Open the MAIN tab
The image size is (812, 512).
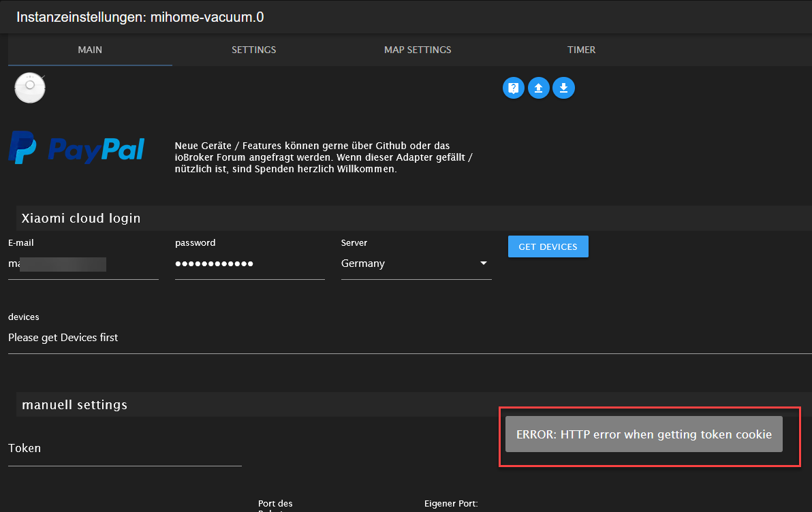[x=90, y=50]
